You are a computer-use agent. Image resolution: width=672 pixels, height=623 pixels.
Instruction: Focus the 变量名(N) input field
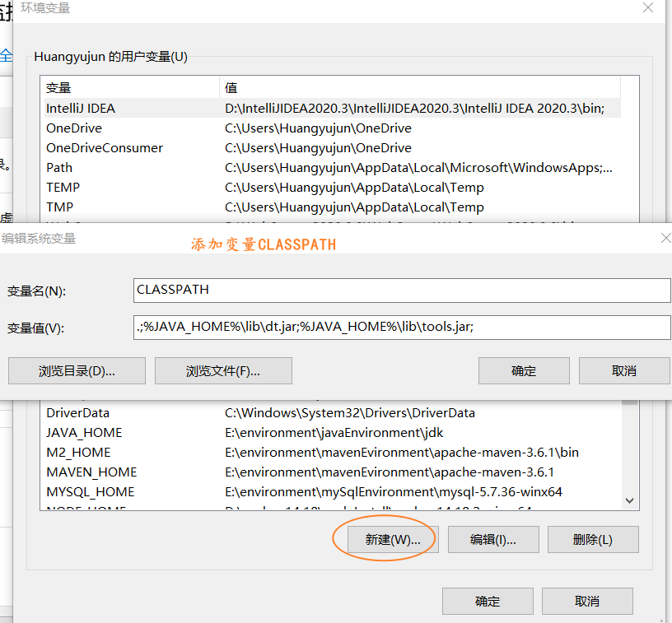(x=402, y=291)
